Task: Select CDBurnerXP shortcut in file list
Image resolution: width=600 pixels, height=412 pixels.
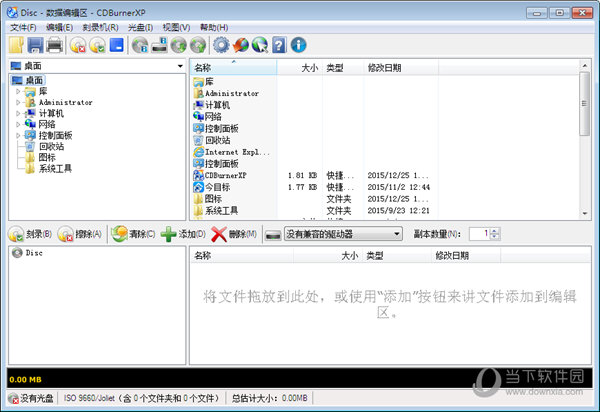Action: [x=220, y=176]
